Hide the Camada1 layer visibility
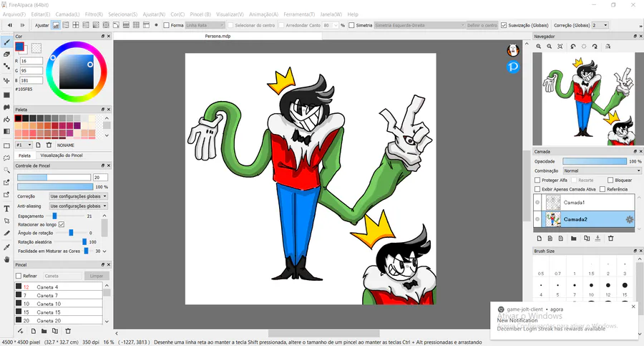Viewport: 644px width, 346px height. [x=537, y=202]
